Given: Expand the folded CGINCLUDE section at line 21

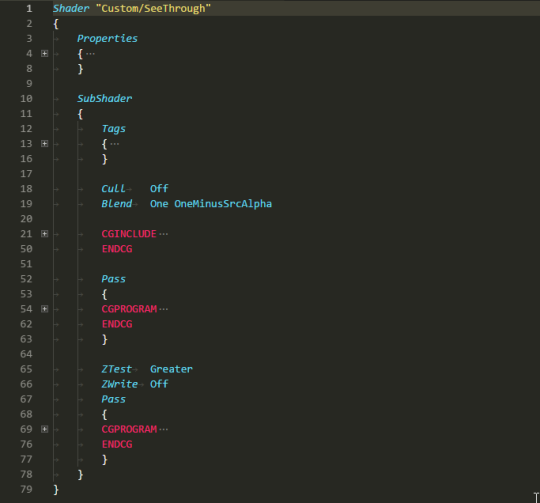Looking at the screenshot, I should 44,234.
